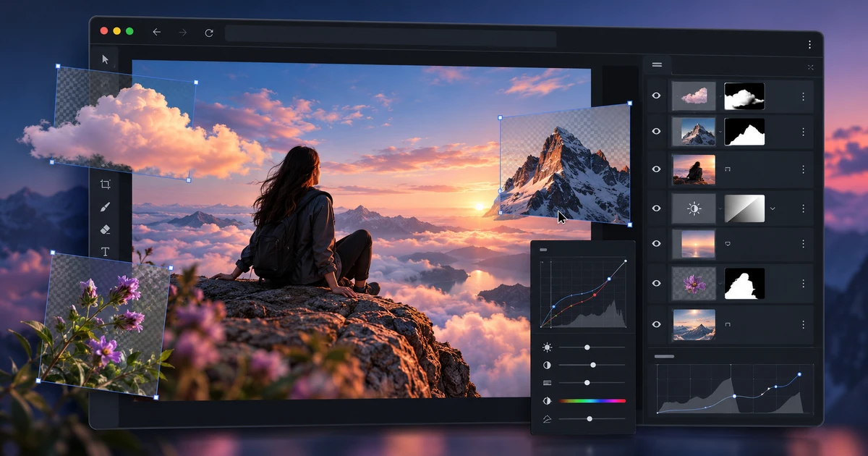Image resolution: width=868 pixels, height=456 pixels.
Task: Click the contrast slider handle
Action: (x=592, y=365)
